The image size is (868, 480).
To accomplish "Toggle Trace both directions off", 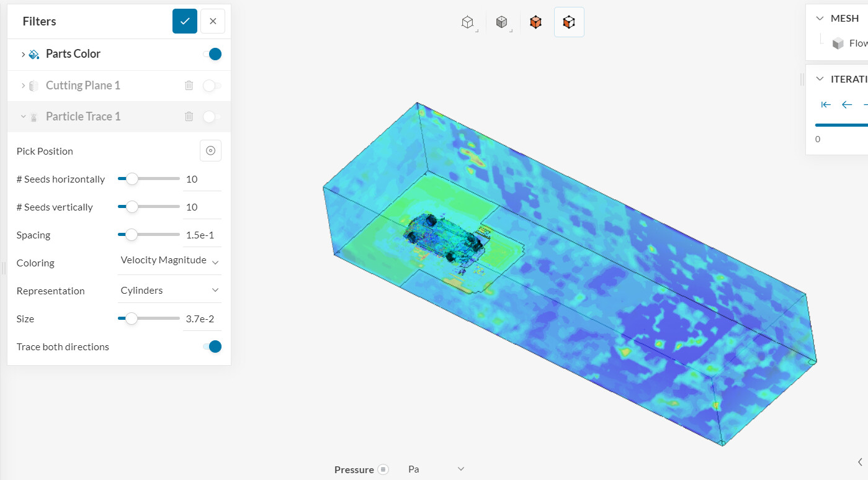I will (212, 346).
